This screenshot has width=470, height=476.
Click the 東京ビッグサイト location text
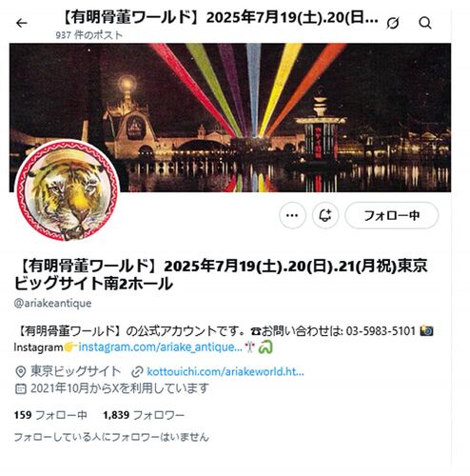pyautogui.click(x=76, y=371)
